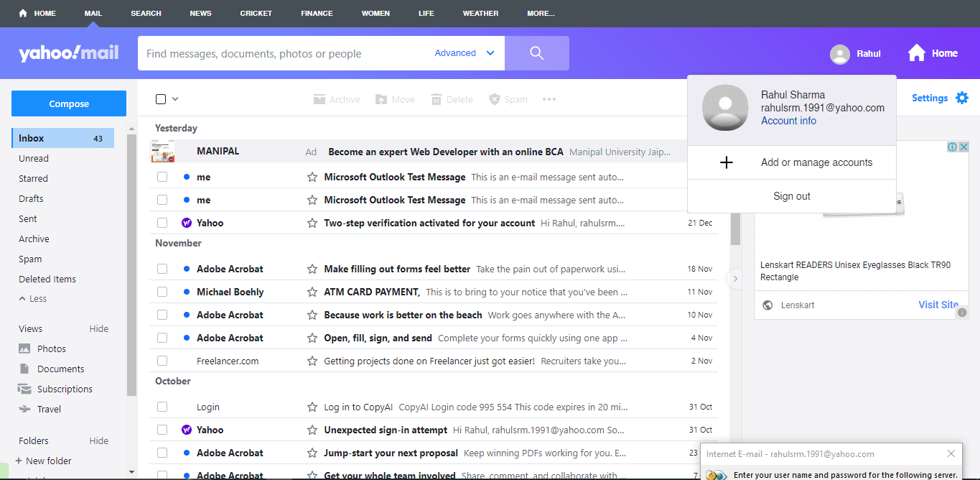Star the ATM CARD PAYMENT email
Screen dimensions: 980x480
pyautogui.click(x=312, y=292)
